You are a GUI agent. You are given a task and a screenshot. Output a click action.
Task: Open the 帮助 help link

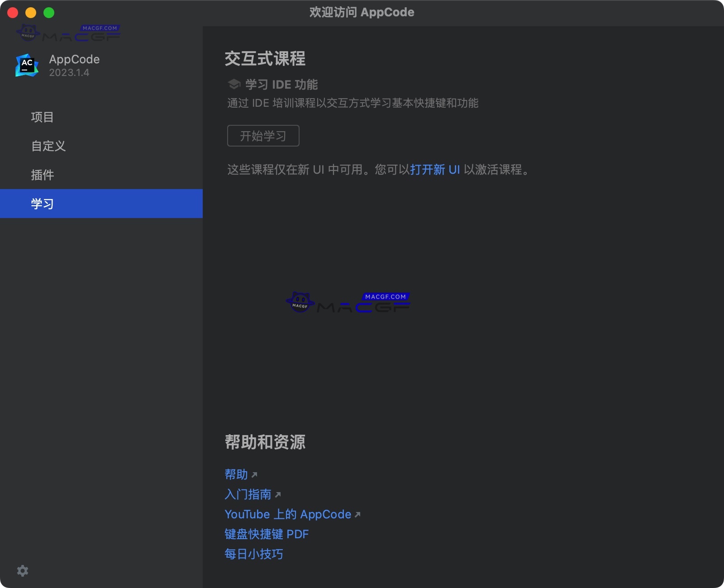tap(235, 474)
